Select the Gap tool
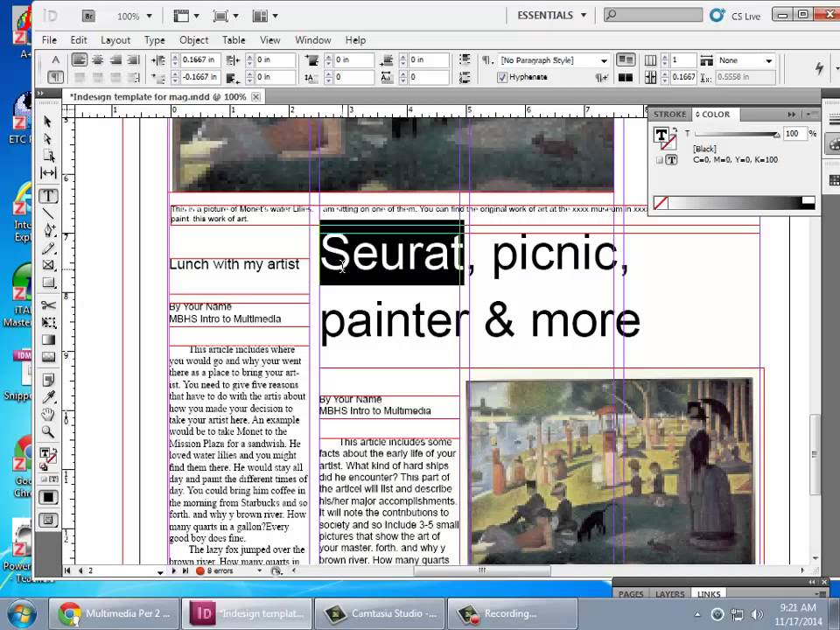This screenshot has width=840, height=630. pos(47,173)
